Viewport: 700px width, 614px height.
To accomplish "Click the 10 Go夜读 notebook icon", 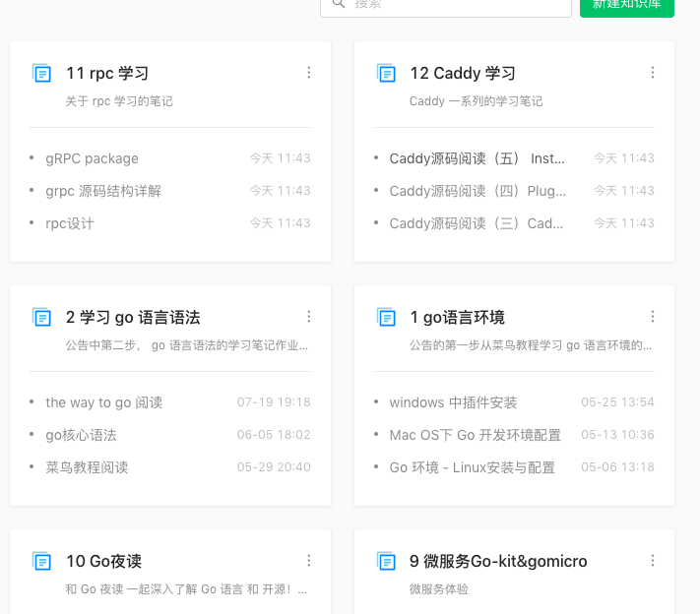I will point(42,561).
